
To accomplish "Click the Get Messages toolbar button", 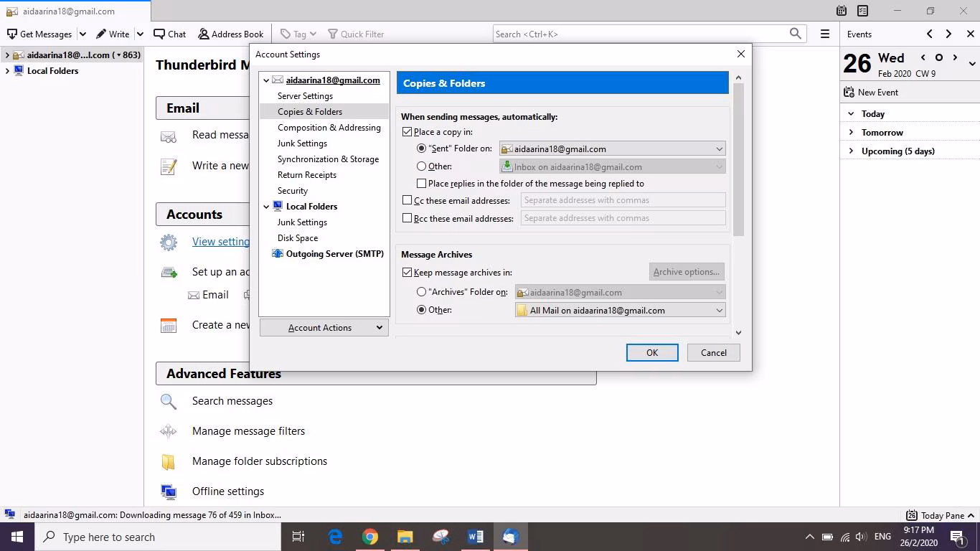I will 39,34.
